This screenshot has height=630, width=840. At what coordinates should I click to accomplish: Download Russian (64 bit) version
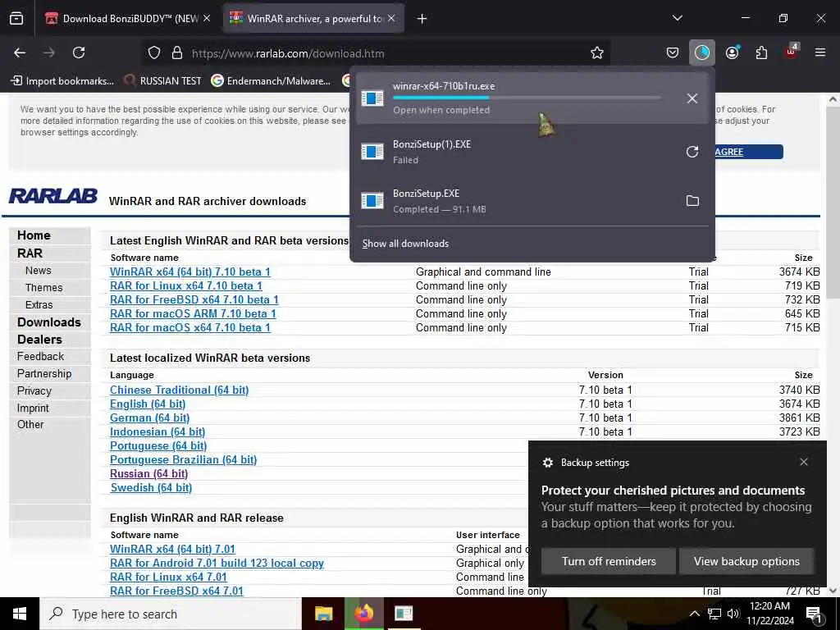149,473
